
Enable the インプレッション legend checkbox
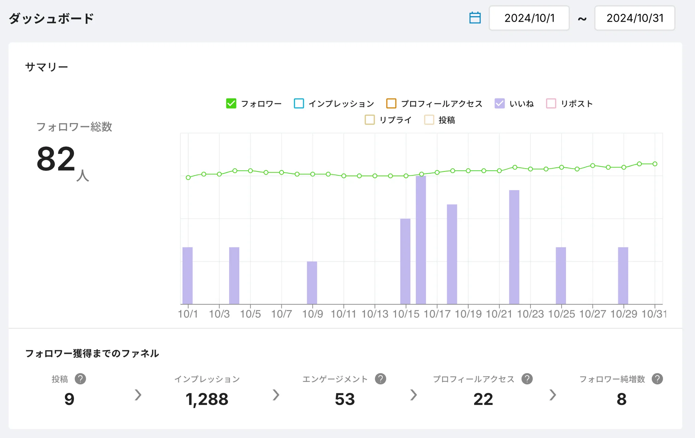299,103
